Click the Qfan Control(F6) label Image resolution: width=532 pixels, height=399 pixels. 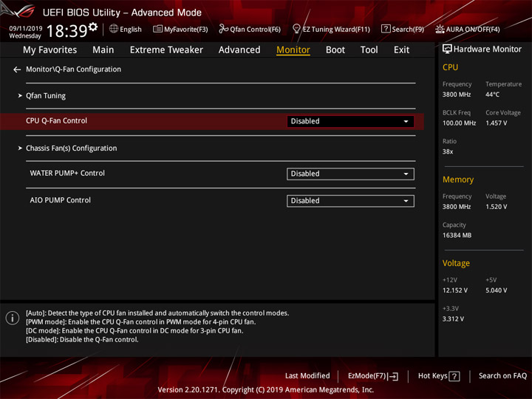255,30
